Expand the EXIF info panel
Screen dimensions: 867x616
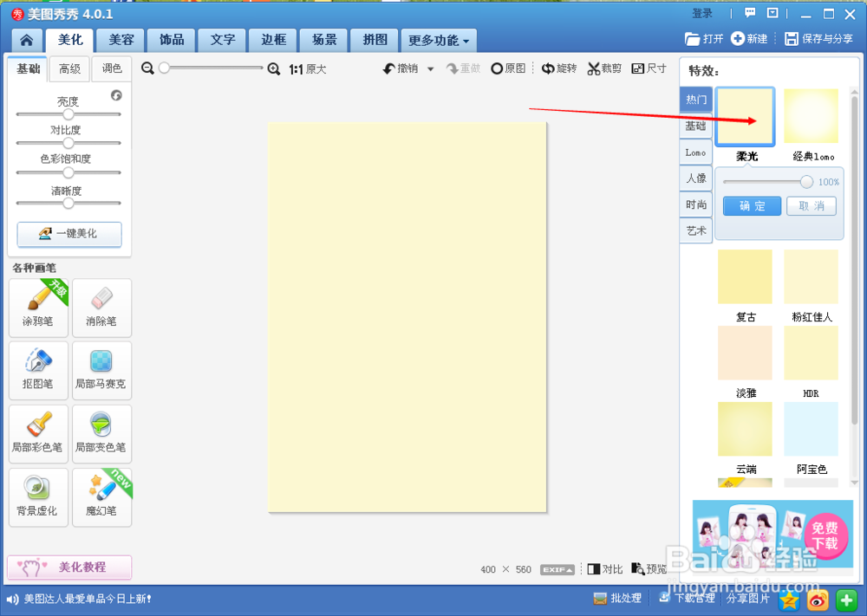click(557, 569)
